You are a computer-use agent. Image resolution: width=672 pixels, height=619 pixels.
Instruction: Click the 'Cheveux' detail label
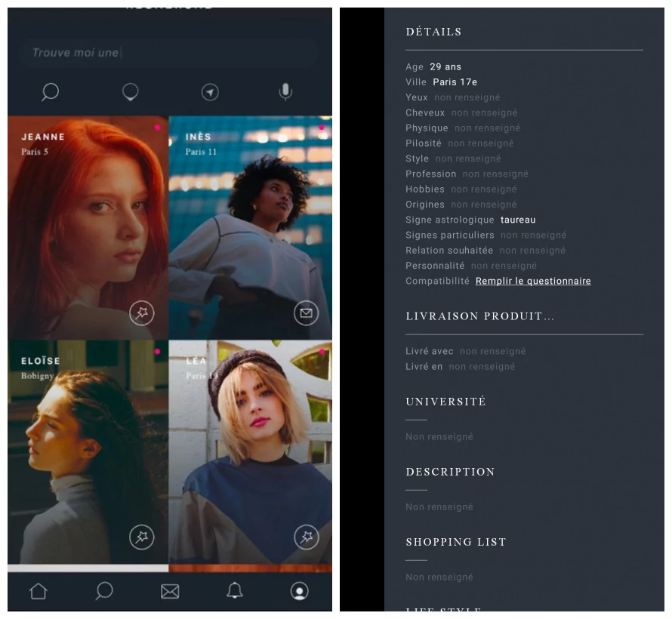tap(425, 112)
